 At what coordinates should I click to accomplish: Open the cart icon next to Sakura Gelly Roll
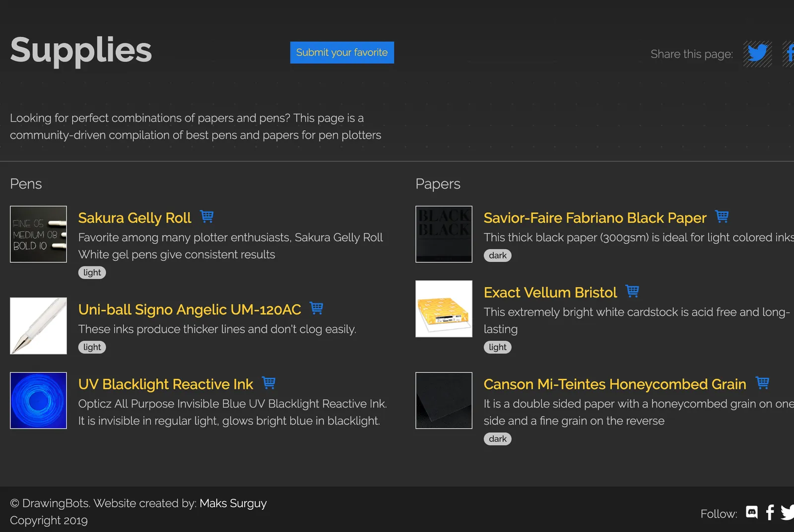point(207,217)
